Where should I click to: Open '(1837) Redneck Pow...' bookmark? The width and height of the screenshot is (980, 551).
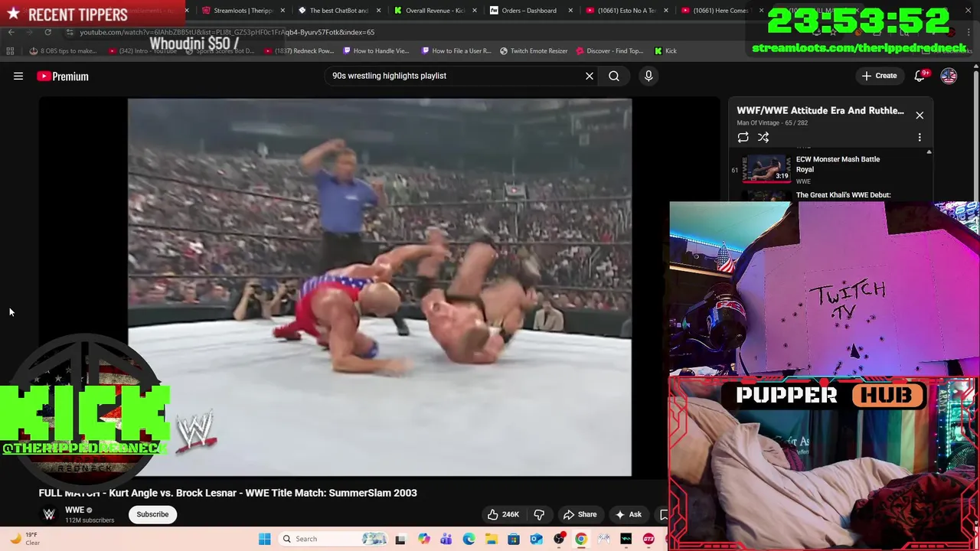(x=300, y=51)
